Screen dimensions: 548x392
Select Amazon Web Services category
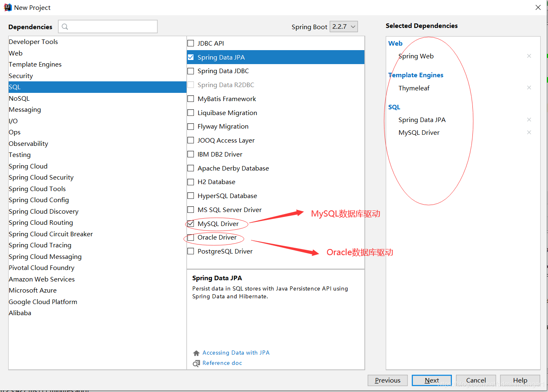tap(97, 279)
